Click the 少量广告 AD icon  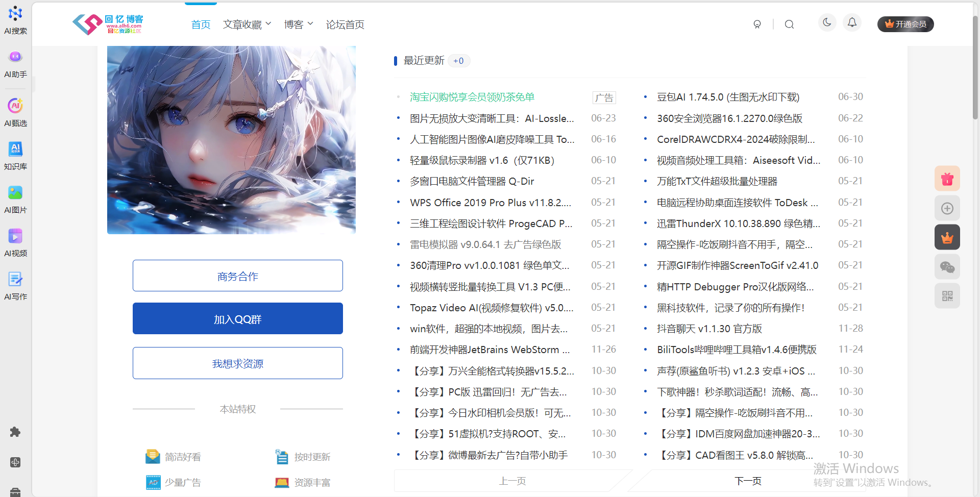pos(153,482)
